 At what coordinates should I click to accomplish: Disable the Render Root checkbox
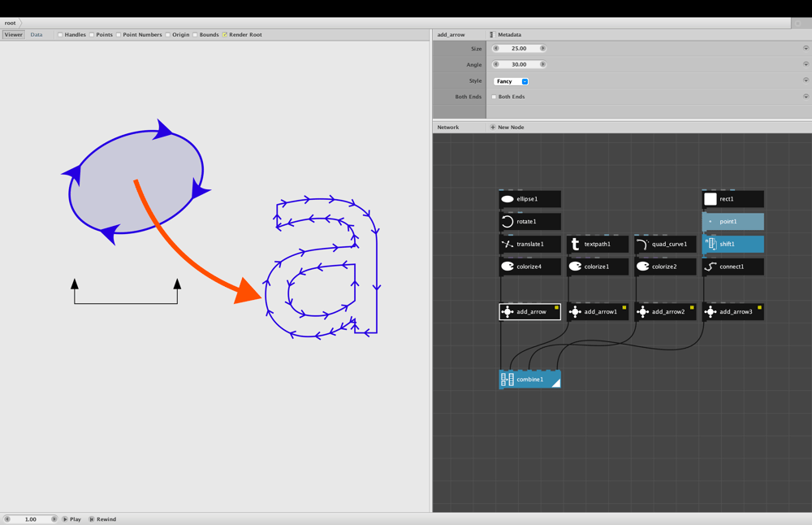click(225, 35)
